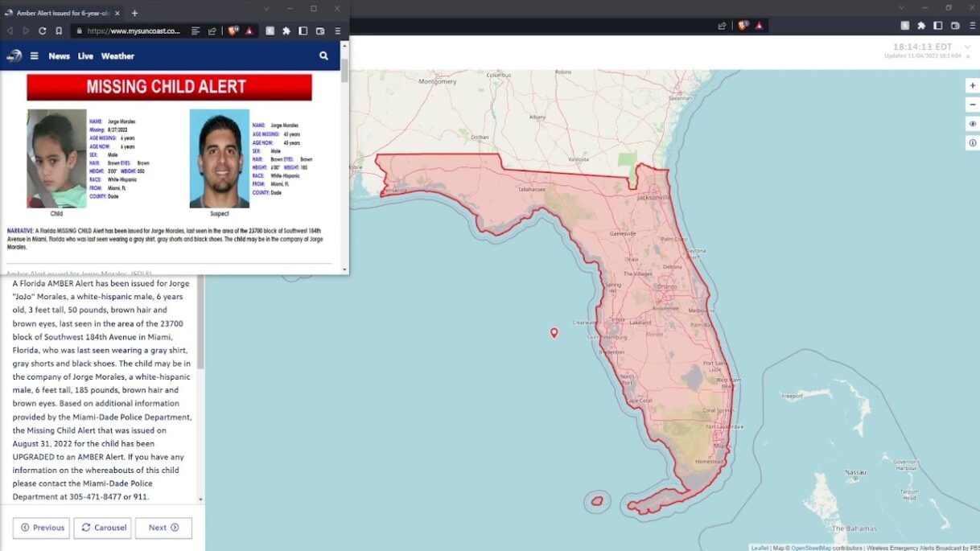Click the mysuncoast URL address field
The height and width of the screenshot is (551, 980).
[133, 31]
